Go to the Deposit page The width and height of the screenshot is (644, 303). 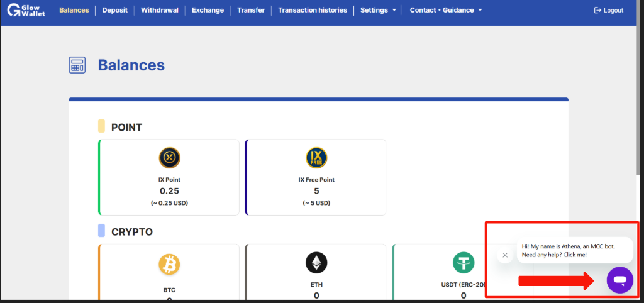pos(114,10)
